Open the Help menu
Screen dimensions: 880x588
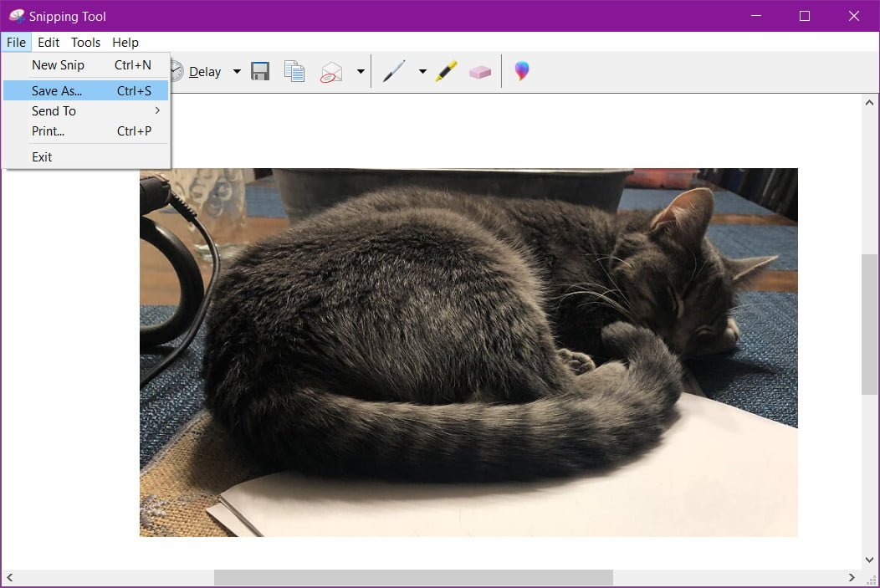pyautogui.click(x=125, y=43)
